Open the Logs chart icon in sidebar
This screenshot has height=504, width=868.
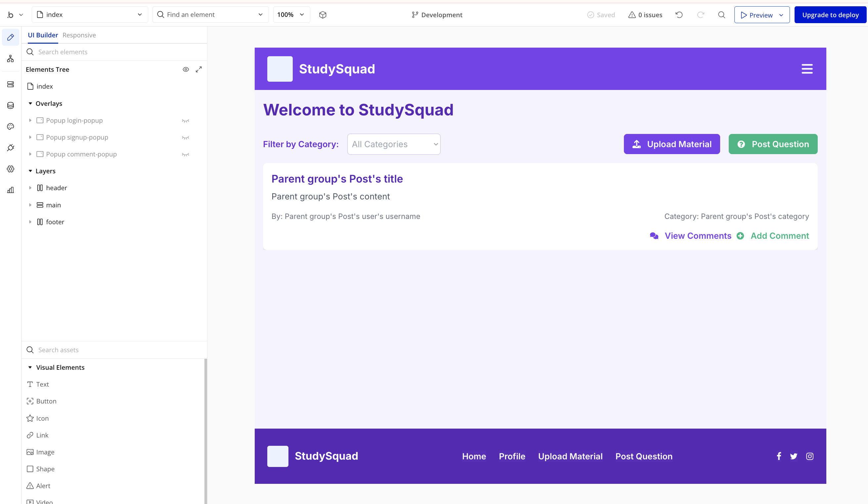[x=10, y=190]
